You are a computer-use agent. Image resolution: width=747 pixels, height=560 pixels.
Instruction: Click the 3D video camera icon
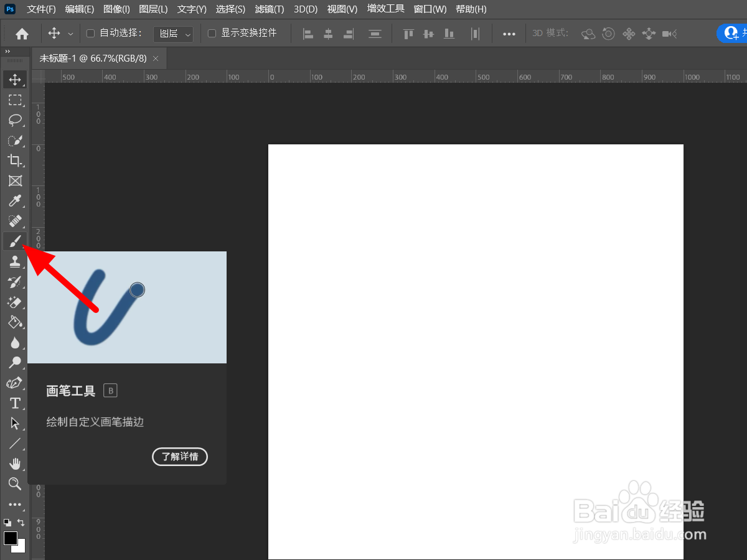point(669,34)
